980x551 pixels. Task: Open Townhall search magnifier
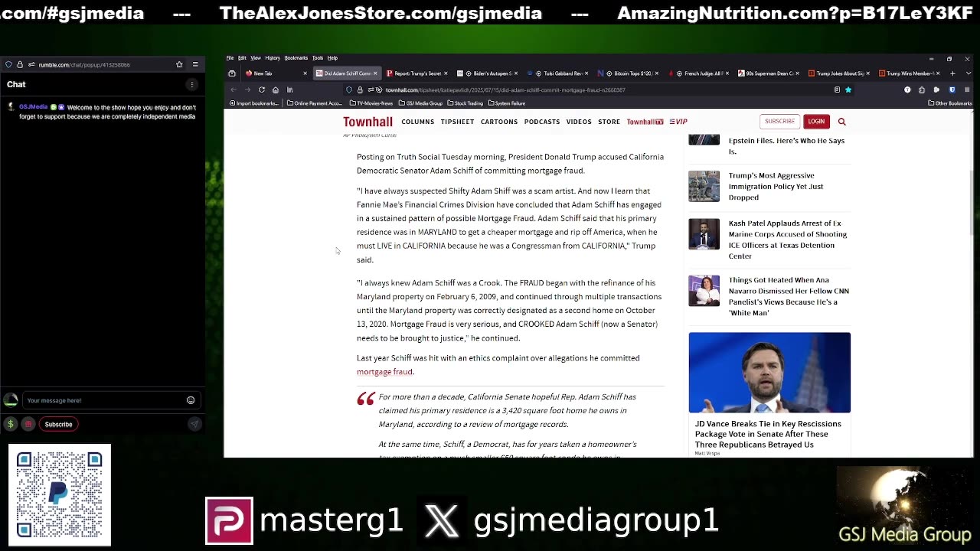click(x=841, y=121)
